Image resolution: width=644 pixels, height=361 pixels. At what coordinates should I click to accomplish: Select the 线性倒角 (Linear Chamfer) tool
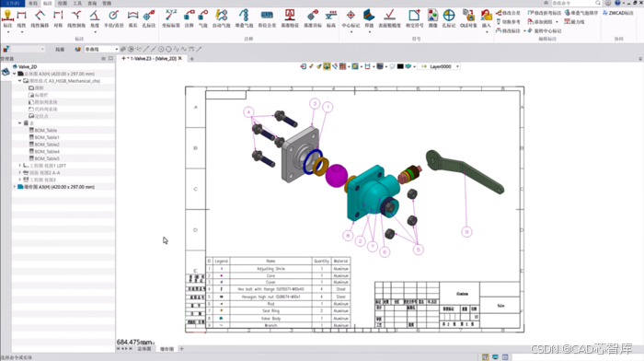point(76,18)
